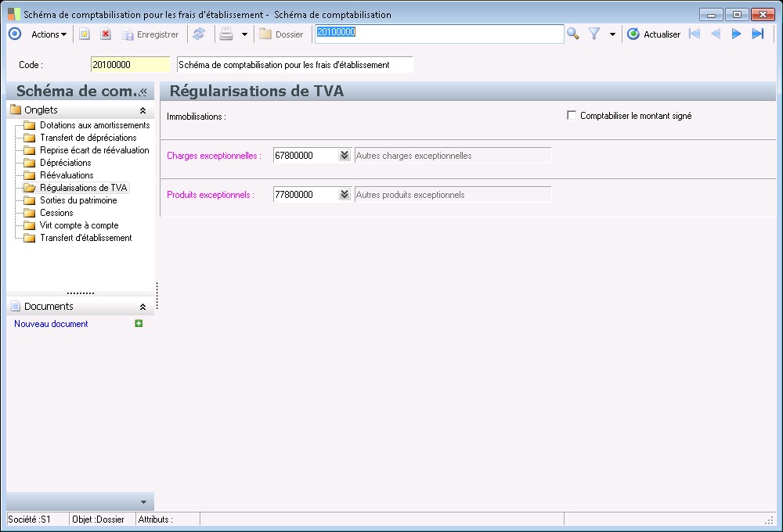Select Dépréciations tab item

pos(66,163)
